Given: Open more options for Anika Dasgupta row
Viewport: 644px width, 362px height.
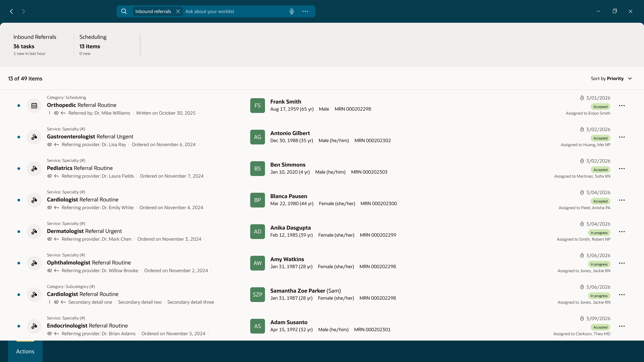Looking at the screenshot, I should tap(622, 232).
